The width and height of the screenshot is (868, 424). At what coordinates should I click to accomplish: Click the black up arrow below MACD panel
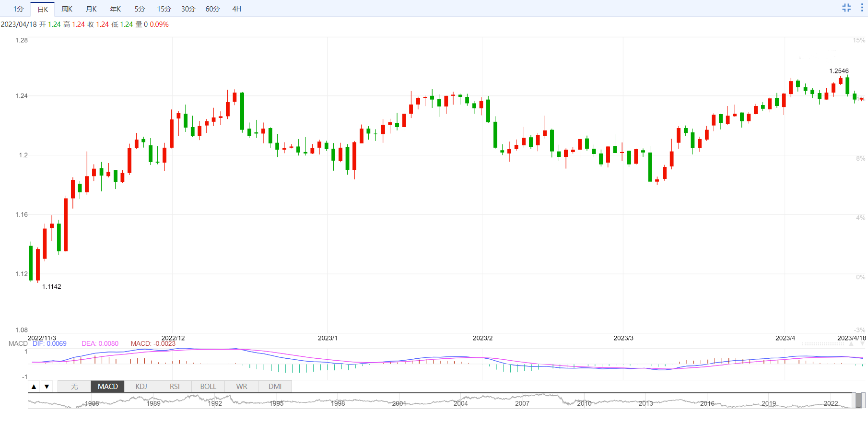34,387
